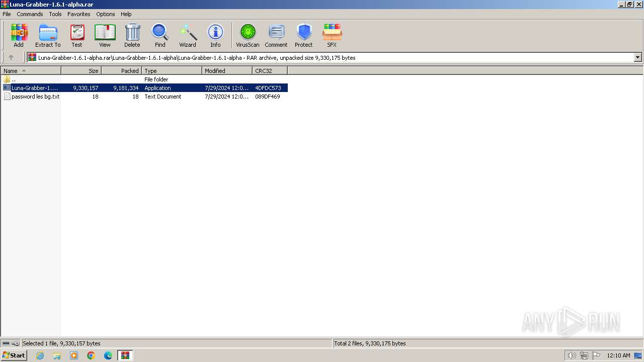Expand the address path dropdown

[x=637, y=57]
